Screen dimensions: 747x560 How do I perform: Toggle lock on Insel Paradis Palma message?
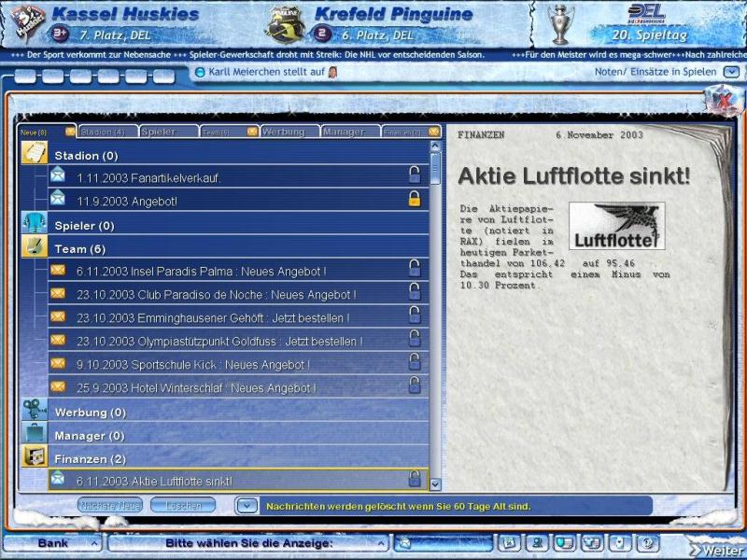point(414,270)
